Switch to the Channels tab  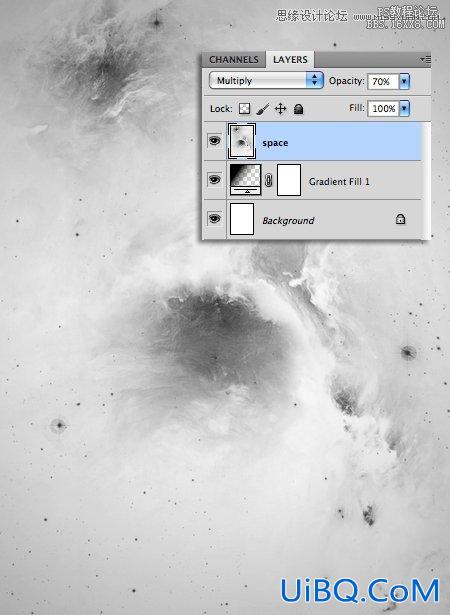tap(234, 60)
